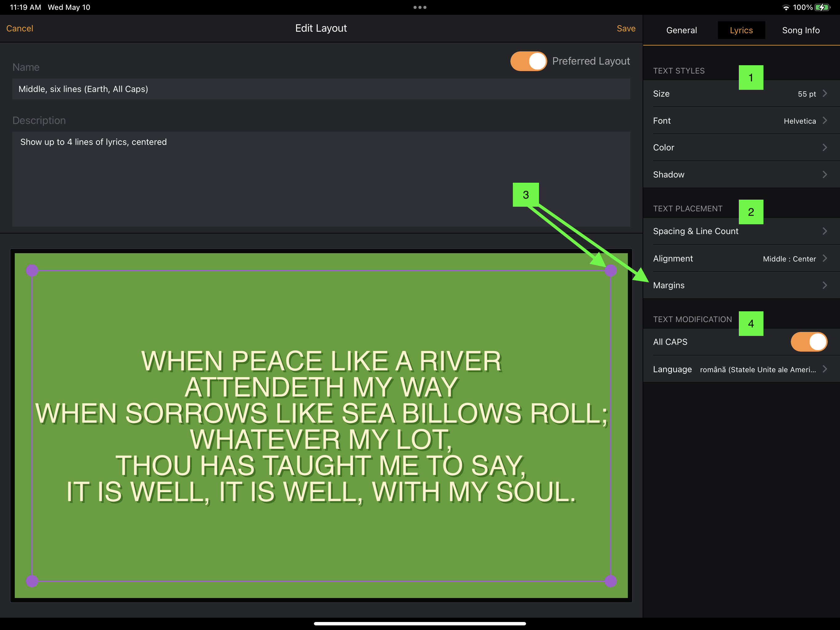Select the 55 pt size value
The height and width of the screenshot is (630, 840).
806,94
